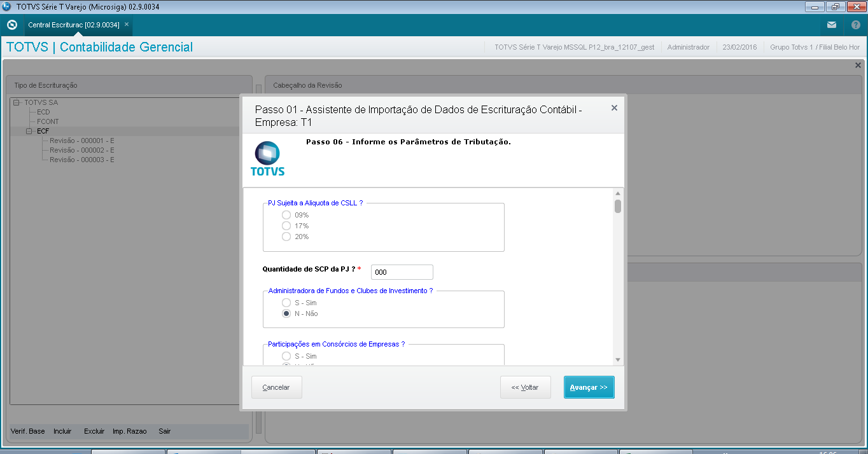Click the dialog scrollbar down arrow
The image size is (868, 454).
618,360
